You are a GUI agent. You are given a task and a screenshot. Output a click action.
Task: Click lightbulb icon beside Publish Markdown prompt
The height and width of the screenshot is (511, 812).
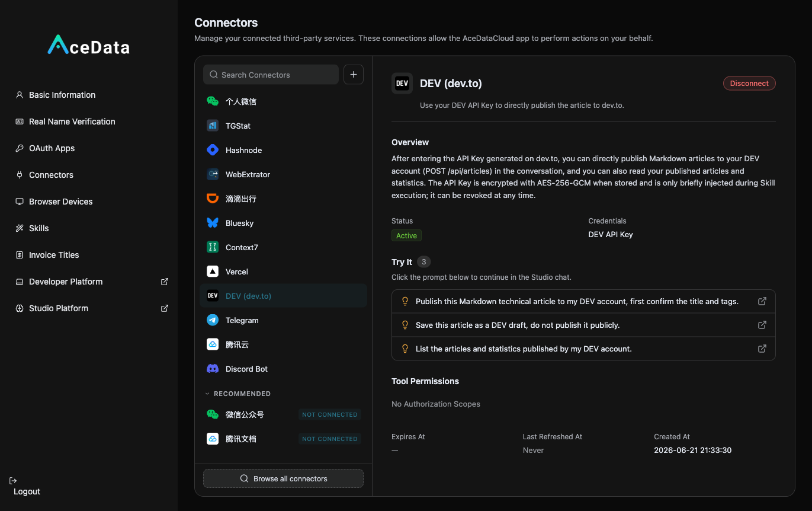tap(406, 301)
